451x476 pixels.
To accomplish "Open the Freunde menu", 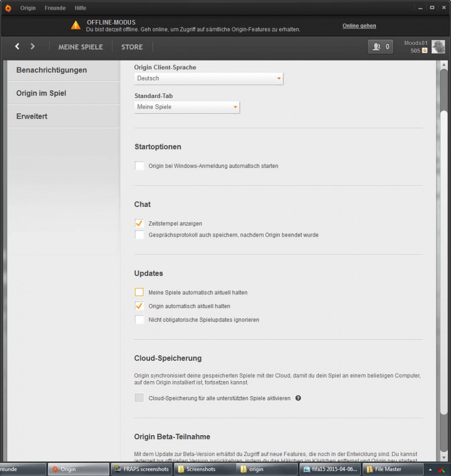I will coord(55,8).
